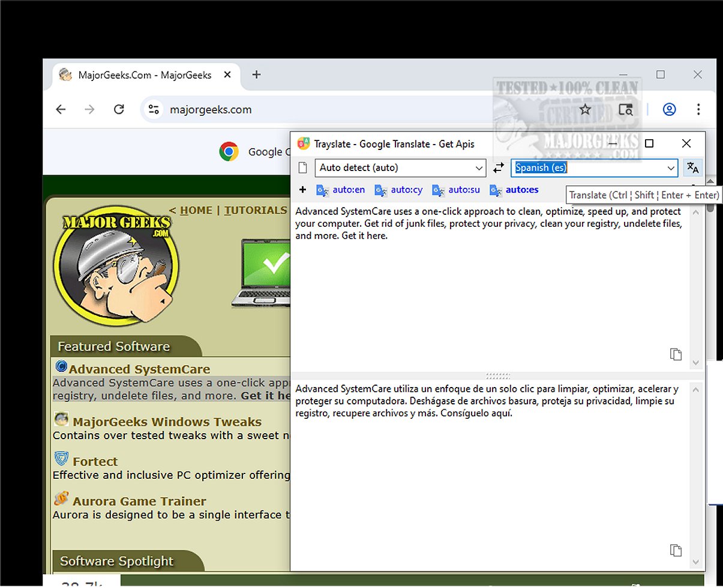The height and width of the screenshot is (588, 723).
Task: Open a new Chrome tab
Action: point(256,74)
